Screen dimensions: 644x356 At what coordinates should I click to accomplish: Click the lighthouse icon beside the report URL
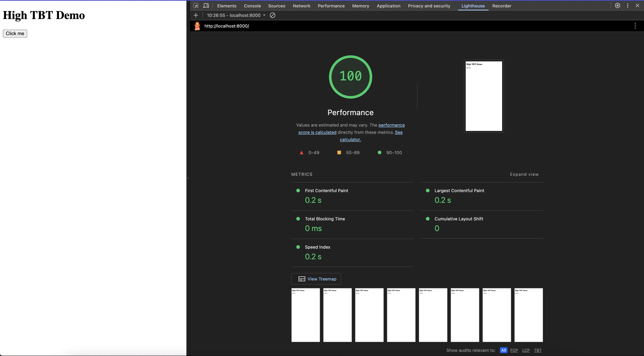(197, 26)
